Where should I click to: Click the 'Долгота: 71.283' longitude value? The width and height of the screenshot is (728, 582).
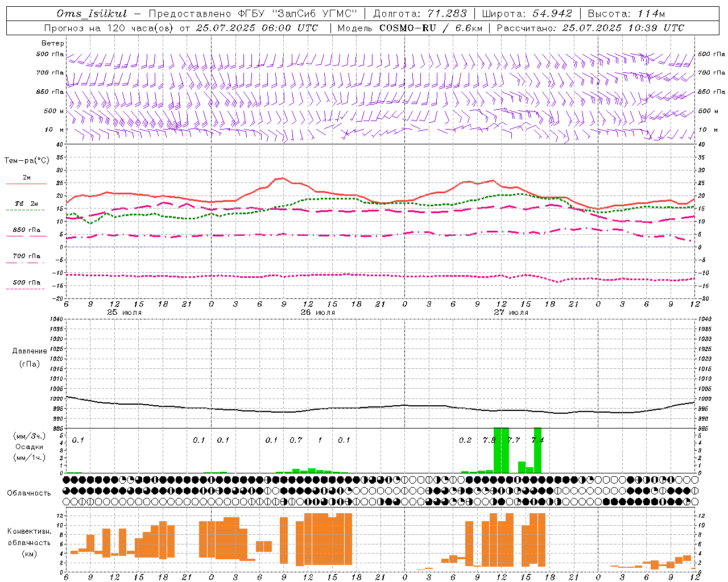coord(420,14)
